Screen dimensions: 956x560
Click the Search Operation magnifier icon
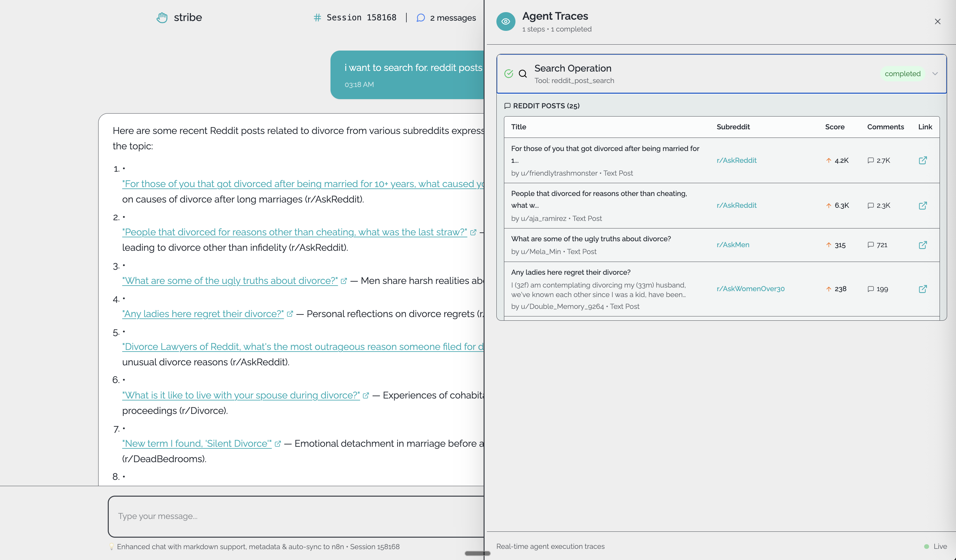[x=523, y=74]
